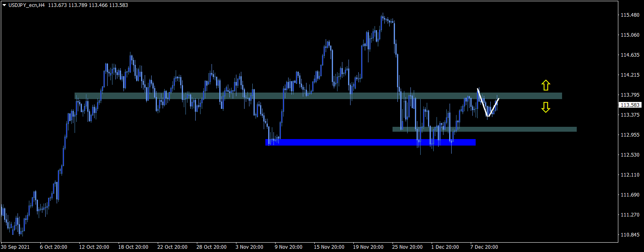644x252 pixels.
Task: Select the lower gray zone near 112.955
Action: click(x=485, y=129)
